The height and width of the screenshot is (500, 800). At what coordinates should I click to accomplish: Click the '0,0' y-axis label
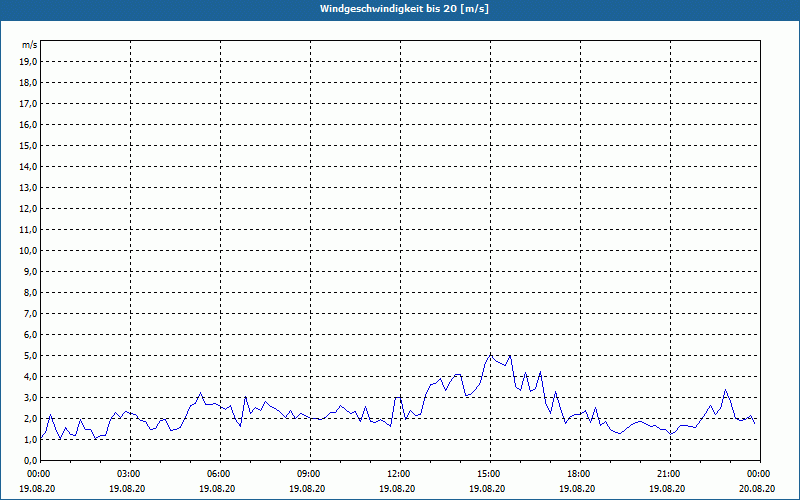pos(30,460)
